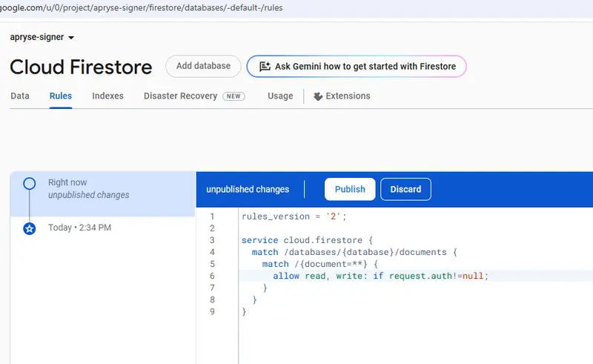This screenshot has width=593, height=364.
Task: Click line 6 of the rules editor
Action: [x=380, y=276]
